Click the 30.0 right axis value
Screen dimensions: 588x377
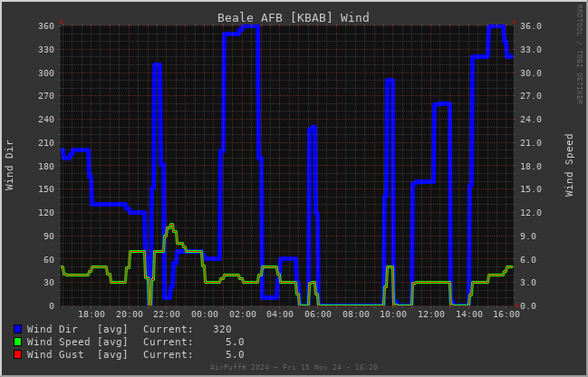coord(531,73)
